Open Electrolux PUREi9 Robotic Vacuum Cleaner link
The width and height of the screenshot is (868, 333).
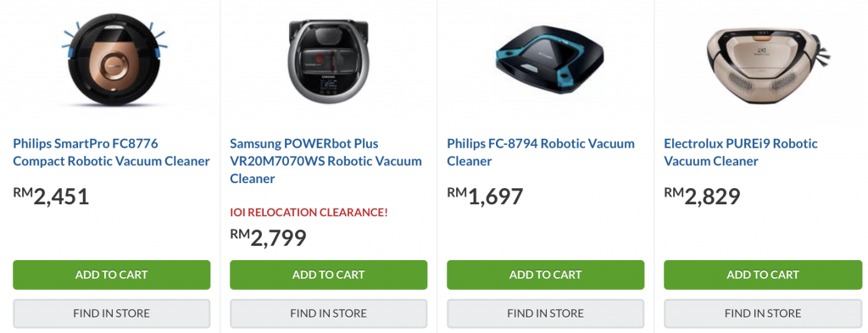741,153
